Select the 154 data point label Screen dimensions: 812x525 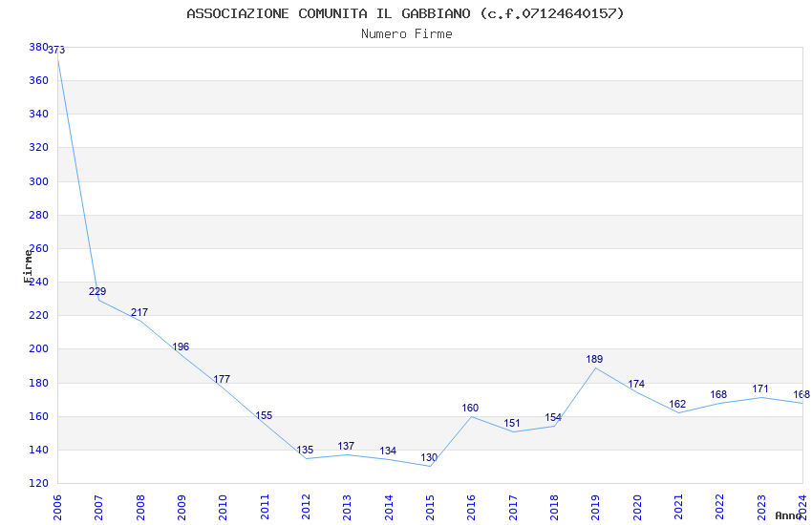(x=553, y=417)
